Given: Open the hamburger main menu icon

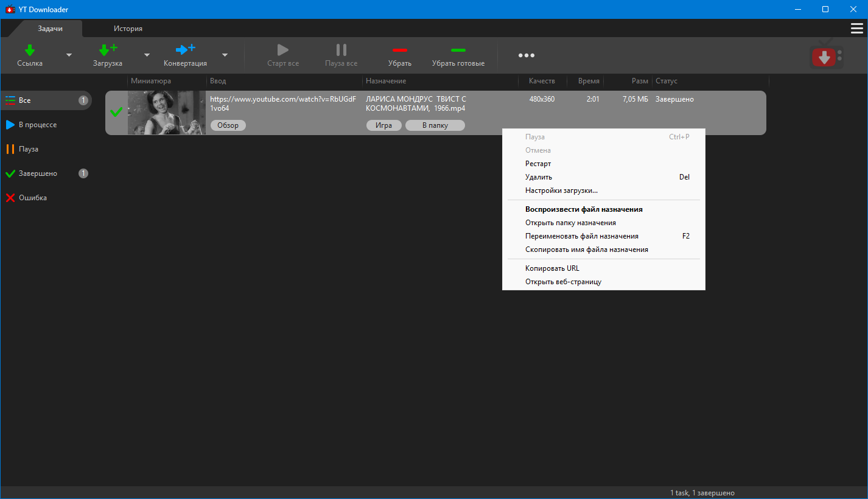Looking at the screenshot, I should [x=856, y=29].
